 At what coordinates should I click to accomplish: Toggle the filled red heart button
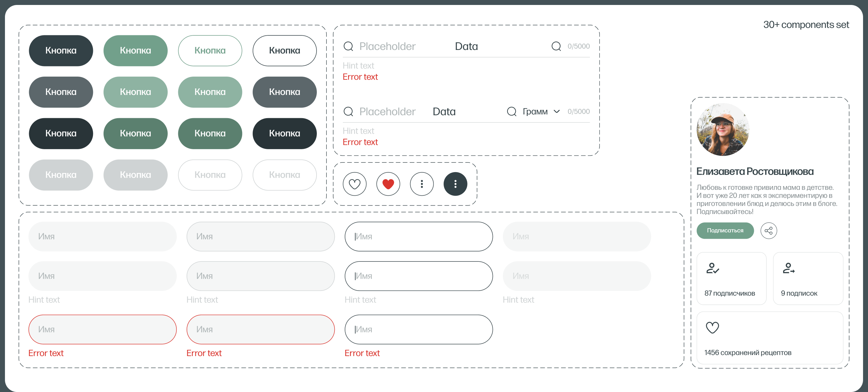click(x=388, y=184)
